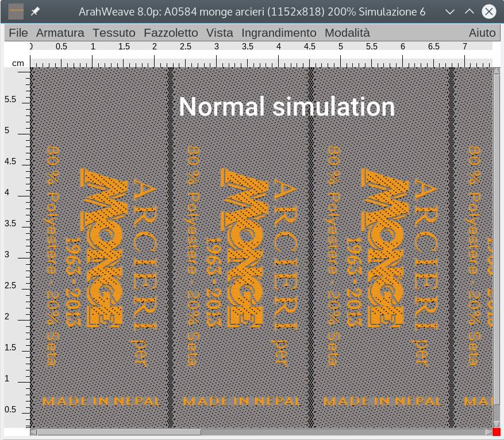
Task: Maximize window using the up chevron
Action: [470, 11]
